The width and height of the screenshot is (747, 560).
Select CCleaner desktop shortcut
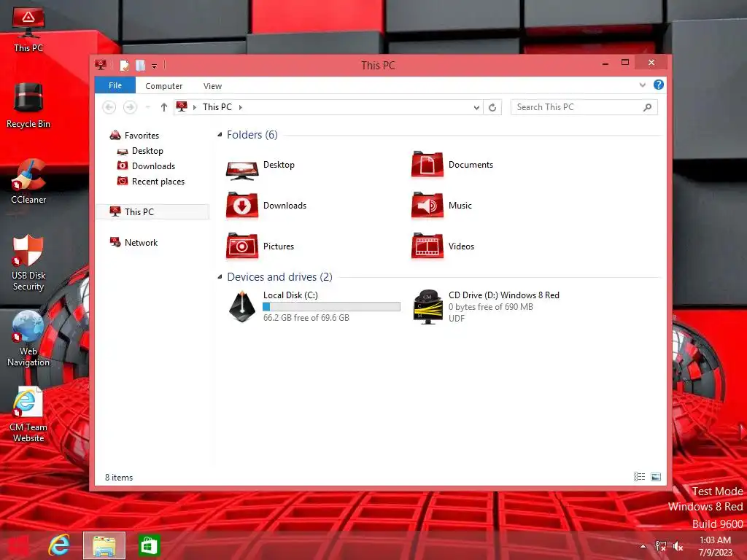coord(28,182)
